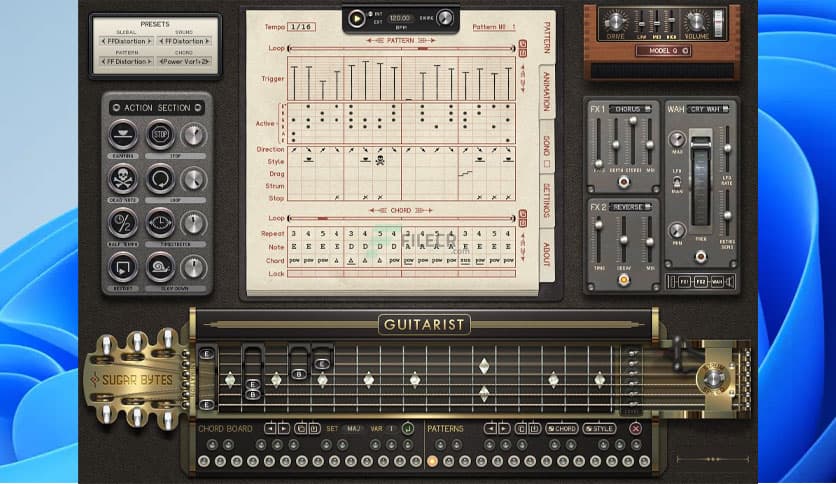This screenshot has height=484, width=836.
Task: Open the amp Model Q selector
Action: coord(663,51)
